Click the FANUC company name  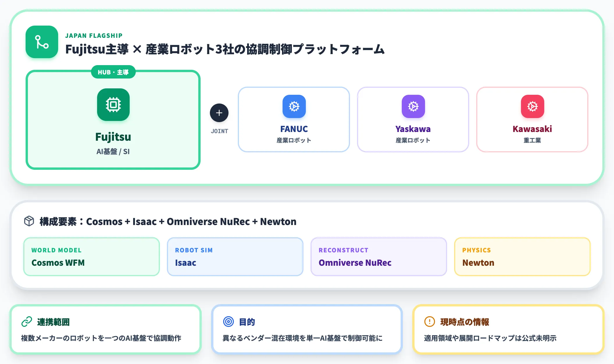point(294,129)
